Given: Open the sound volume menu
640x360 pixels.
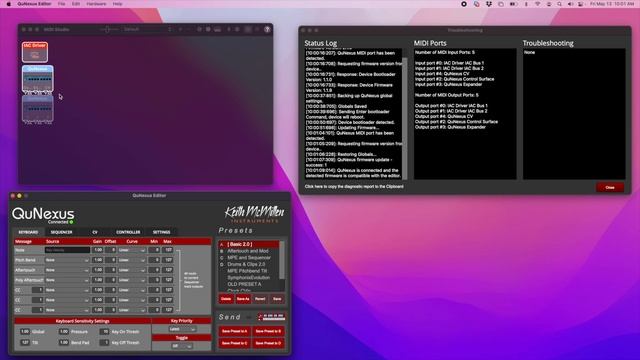Looking at the screenshot, I should pos(570,4).
